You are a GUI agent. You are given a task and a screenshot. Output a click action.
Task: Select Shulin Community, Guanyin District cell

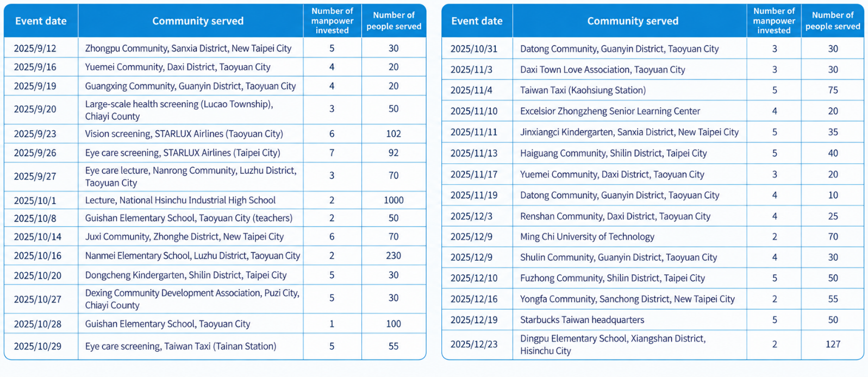pyautogui.click(x=619, y=257)
